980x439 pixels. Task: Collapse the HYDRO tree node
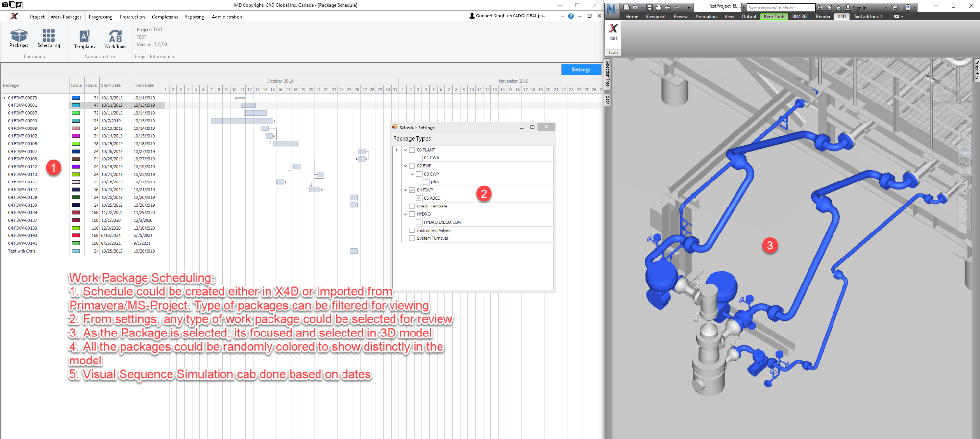tap(405, 214)
